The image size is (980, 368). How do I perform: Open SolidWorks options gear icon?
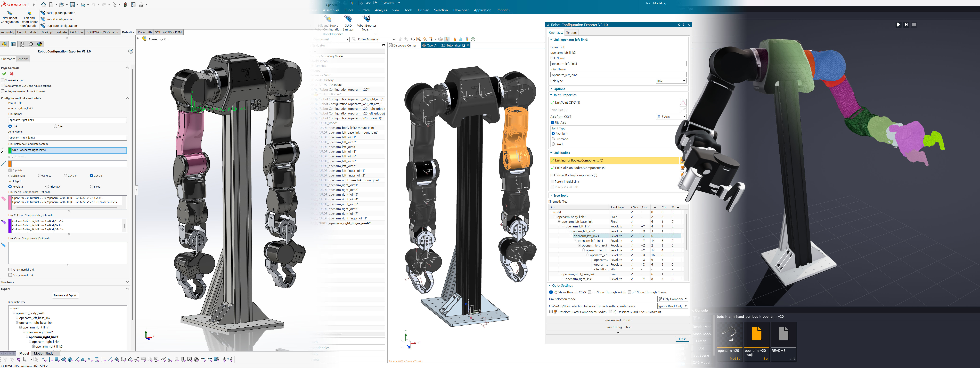[141, 5]
